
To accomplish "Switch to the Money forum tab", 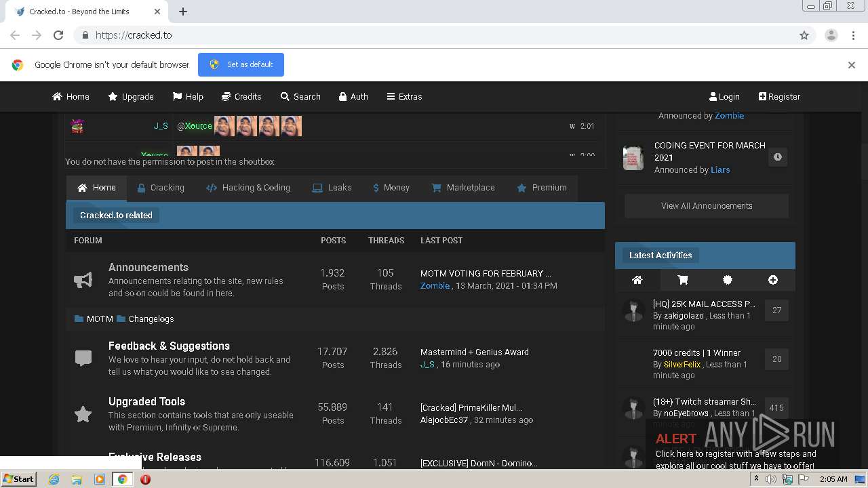I will 391,188.
